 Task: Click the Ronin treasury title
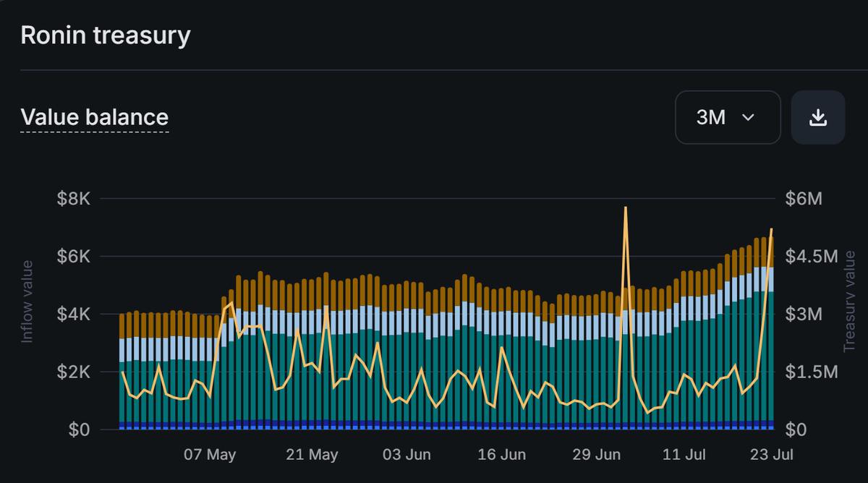click(x=106, y=35)
